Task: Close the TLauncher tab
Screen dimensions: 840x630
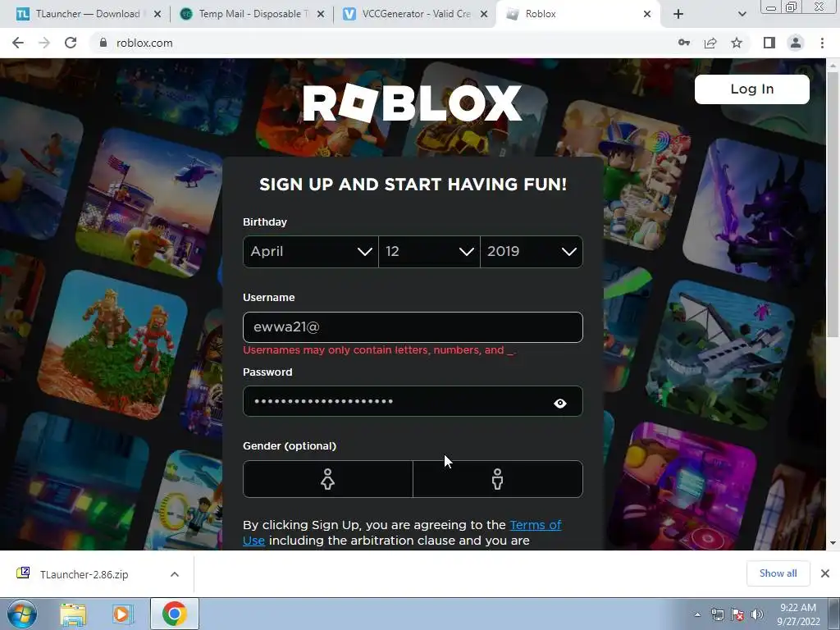Action: click(x=157, y=14)
